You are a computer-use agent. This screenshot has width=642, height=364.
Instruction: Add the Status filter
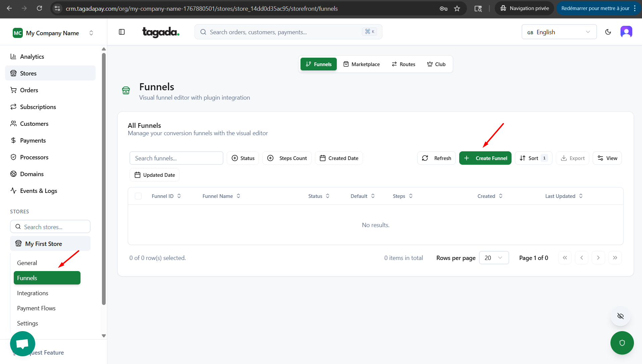point(243,158)
